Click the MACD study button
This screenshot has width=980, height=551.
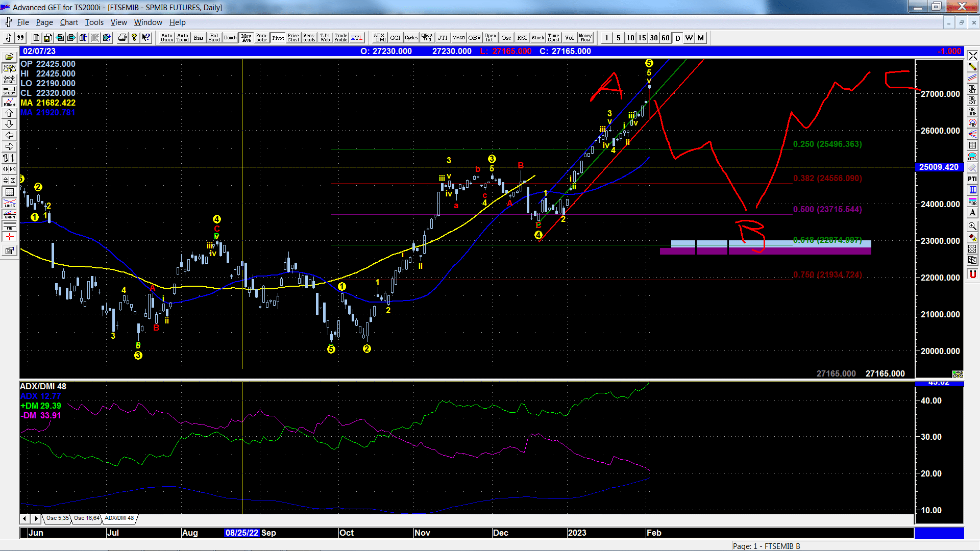click(x=459, y=38)
